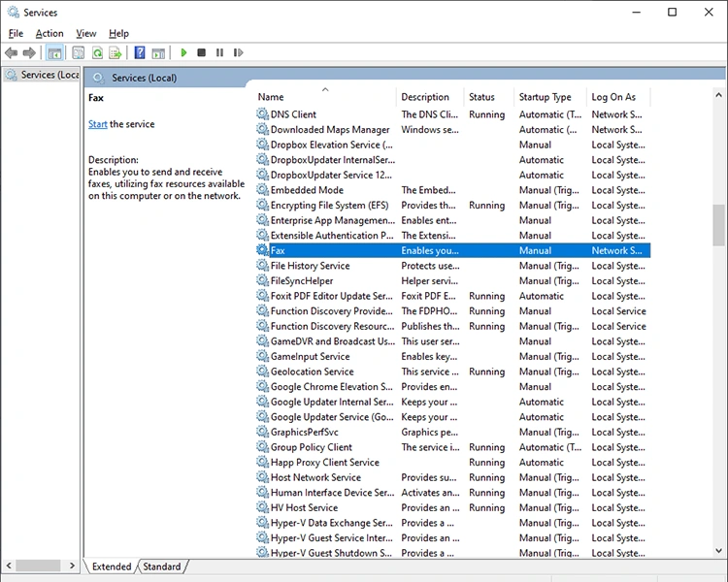Switch to the Standard tab

(x=161, y=566)
